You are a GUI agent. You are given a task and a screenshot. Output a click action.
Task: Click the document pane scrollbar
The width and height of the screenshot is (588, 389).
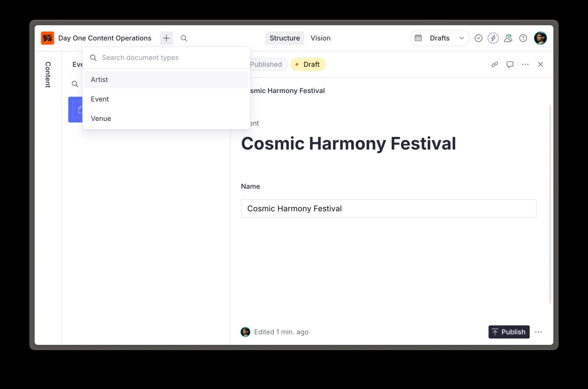[x=550, y=204]
